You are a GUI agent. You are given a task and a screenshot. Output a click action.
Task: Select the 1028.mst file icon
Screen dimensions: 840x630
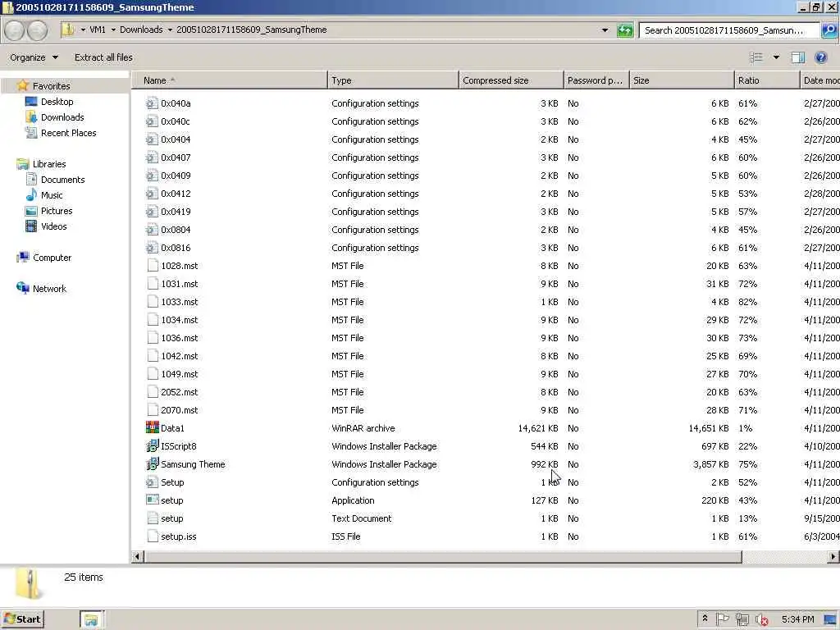[153, 266]
